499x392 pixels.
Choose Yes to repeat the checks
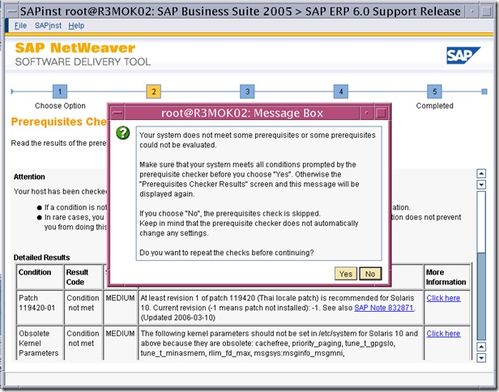(346, 274)
